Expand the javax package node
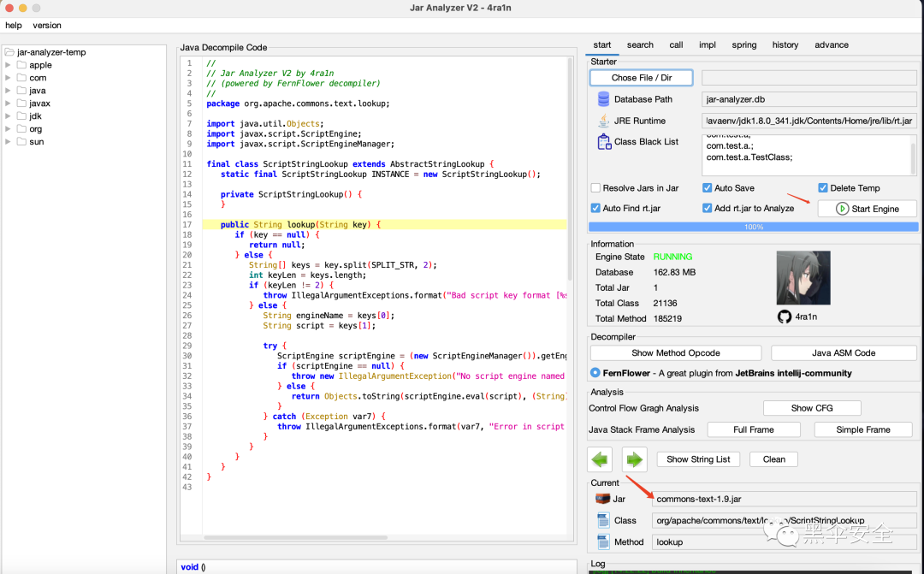Viewport: 924px width, 574px height. pos(9,104)
